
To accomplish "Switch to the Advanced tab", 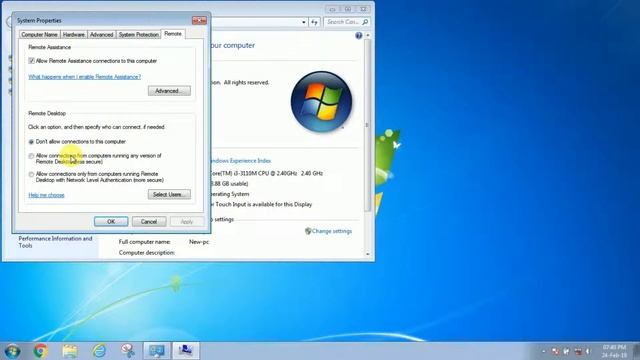I will [x=101, y=35].
